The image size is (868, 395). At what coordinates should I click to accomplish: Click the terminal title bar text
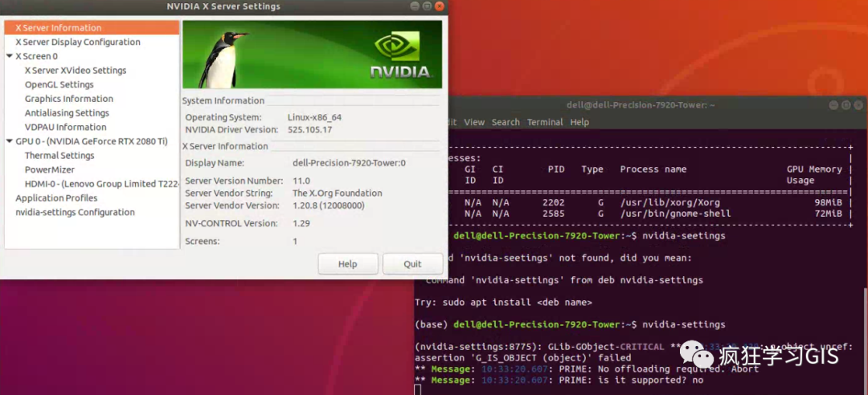[641, 105]
